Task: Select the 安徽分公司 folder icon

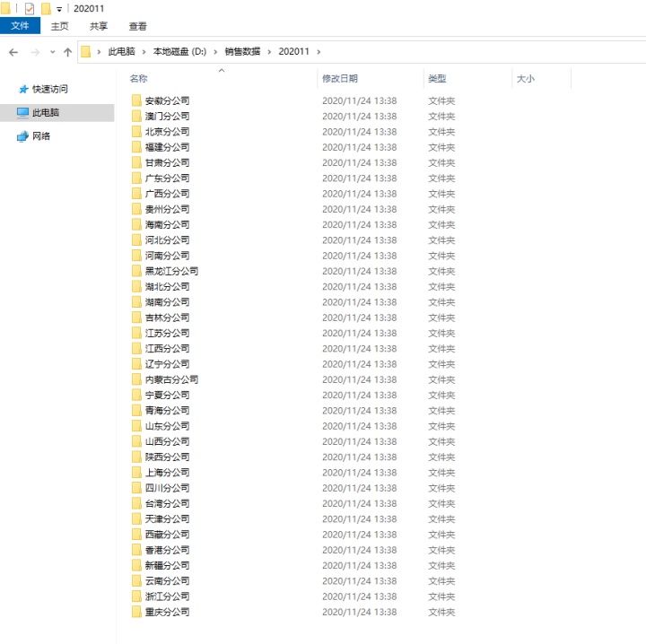Action: (136, 100)
